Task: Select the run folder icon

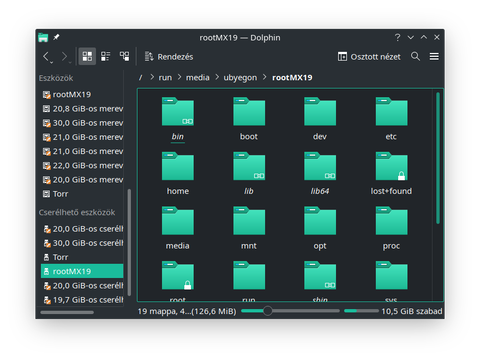Action: (x=249, y=276)
